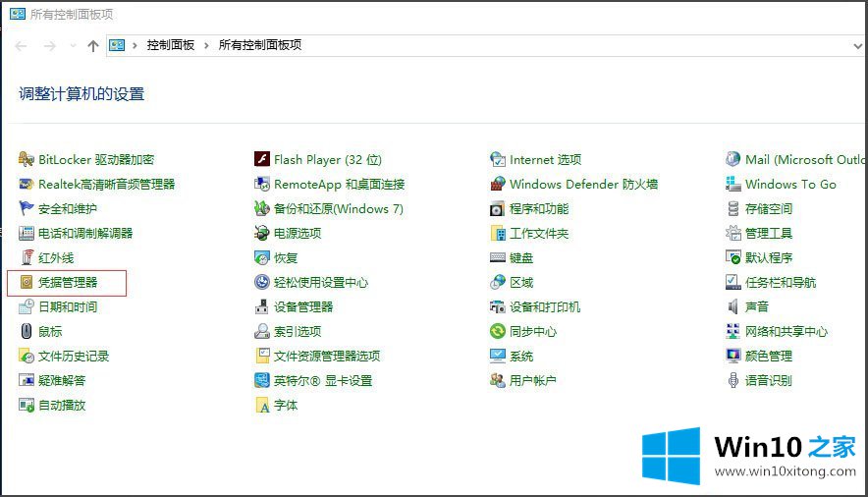Click the Internet 选项 globe icon
The height and width of the screenshot is (497, 868).
[x=498, y=159]
